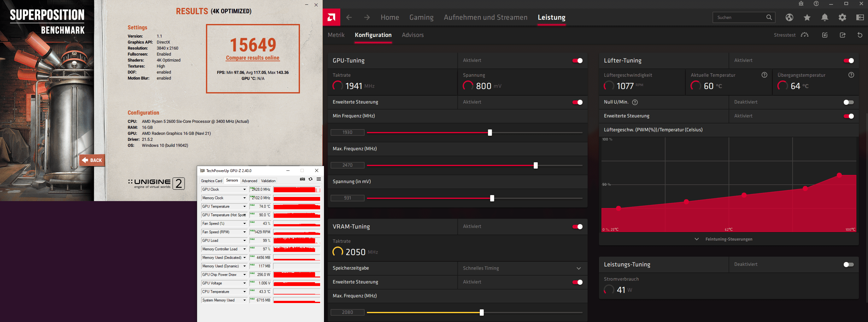Screen dimensions: 868x322
Task: Refresh GPU-Z sensors
Action: (310, 179)
